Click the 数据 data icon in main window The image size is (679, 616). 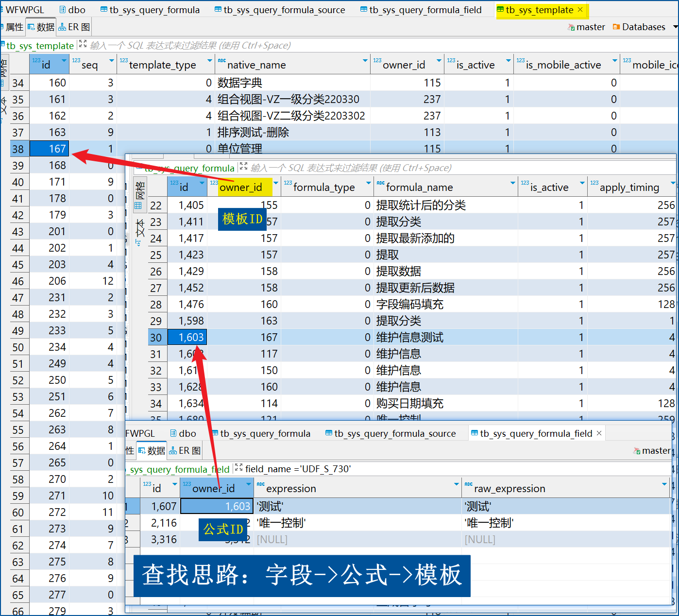(31, 27)
